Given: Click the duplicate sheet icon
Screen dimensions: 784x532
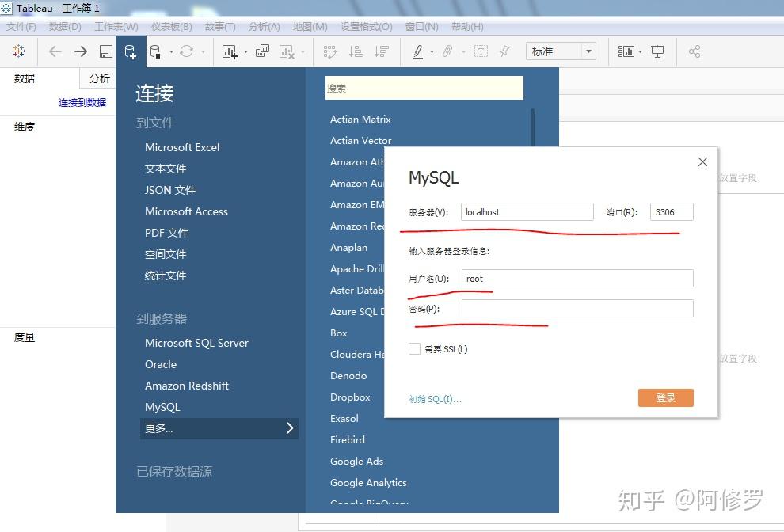Looking at the screenshot, I should [261, 51].
